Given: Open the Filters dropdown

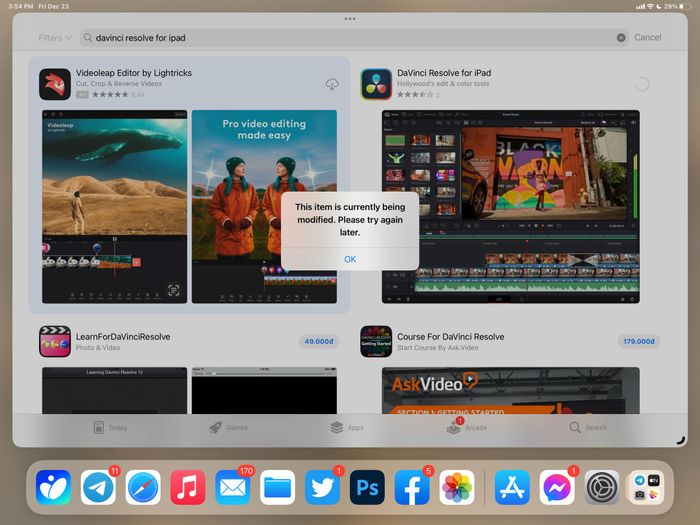Looking at the screenshot, I should coord(54,38).
